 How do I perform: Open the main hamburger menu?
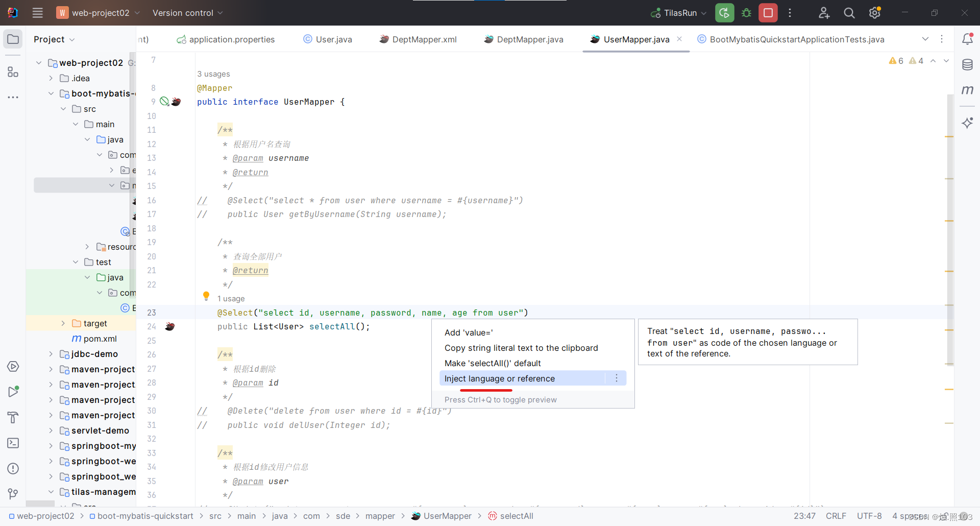pos(37,13)
